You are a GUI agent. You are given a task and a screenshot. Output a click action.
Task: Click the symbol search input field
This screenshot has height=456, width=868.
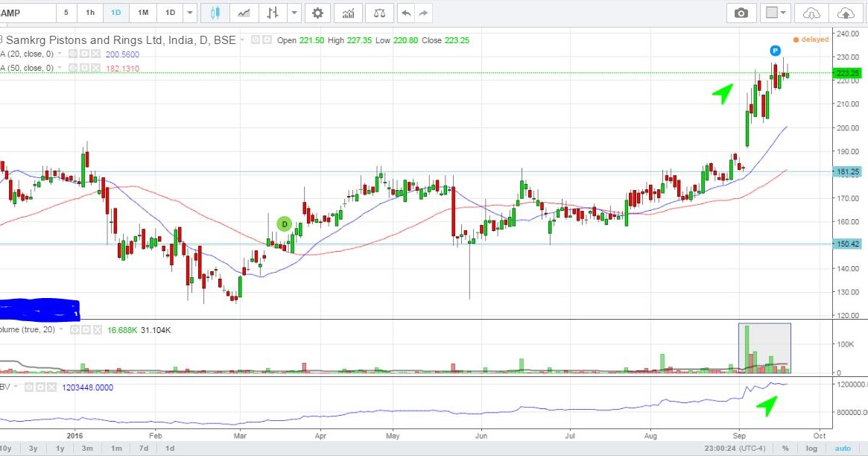coord(28,13)
